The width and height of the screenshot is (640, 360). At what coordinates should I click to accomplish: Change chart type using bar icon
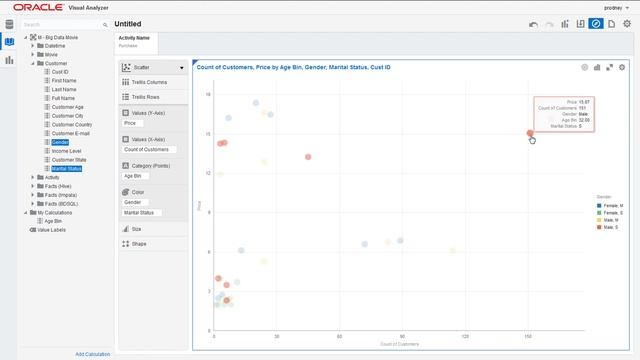point(597,67)
